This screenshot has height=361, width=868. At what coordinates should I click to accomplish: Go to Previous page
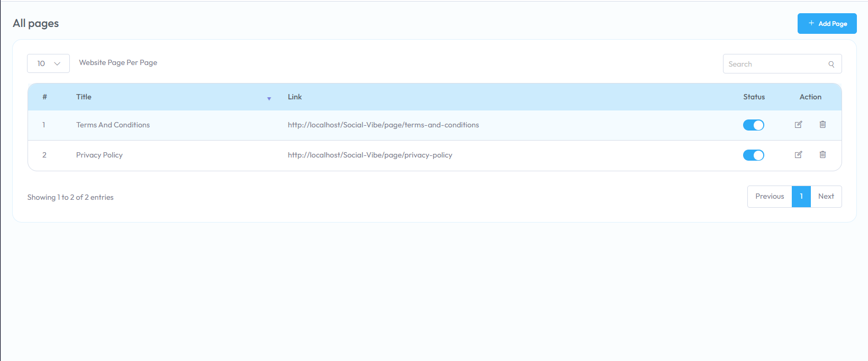770,196
